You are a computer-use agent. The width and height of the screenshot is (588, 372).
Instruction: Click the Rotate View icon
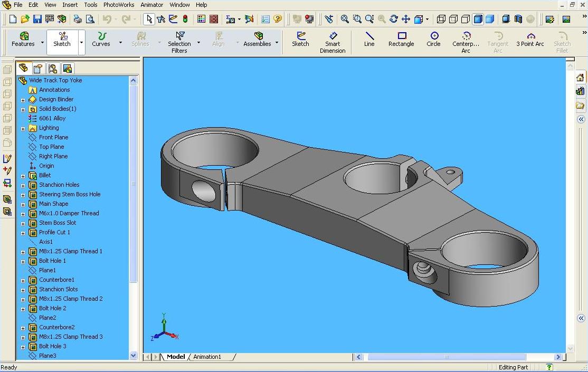tap(393, 19)
